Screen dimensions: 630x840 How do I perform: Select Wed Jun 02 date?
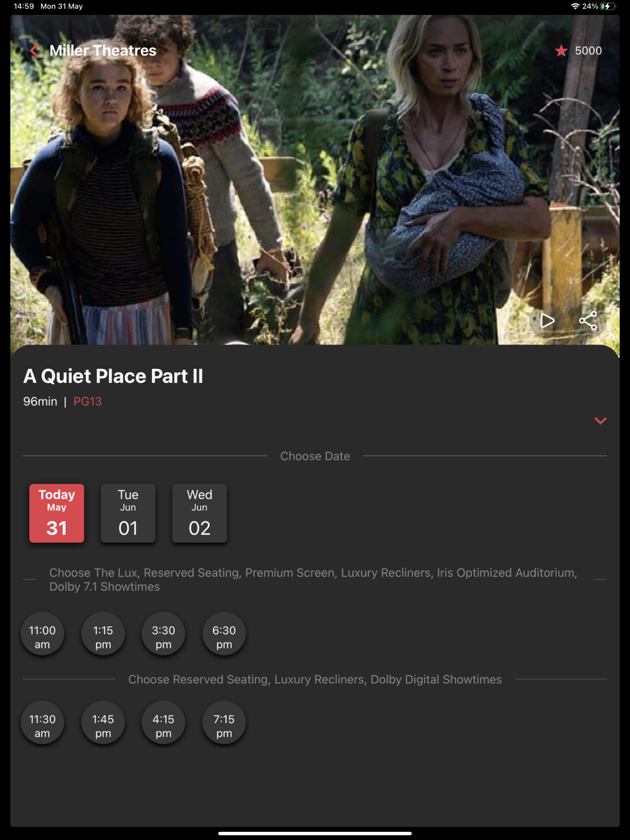(x=200, y=513)
